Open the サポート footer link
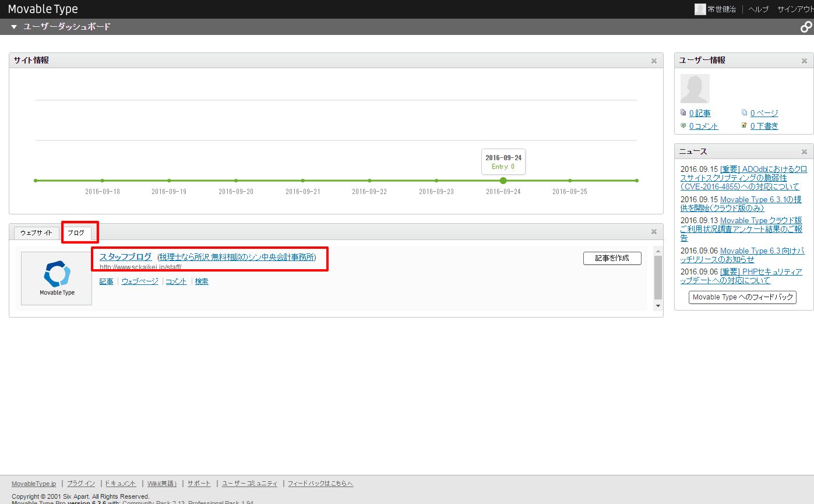Screen dimensions: 814x504 click(199, 484)
